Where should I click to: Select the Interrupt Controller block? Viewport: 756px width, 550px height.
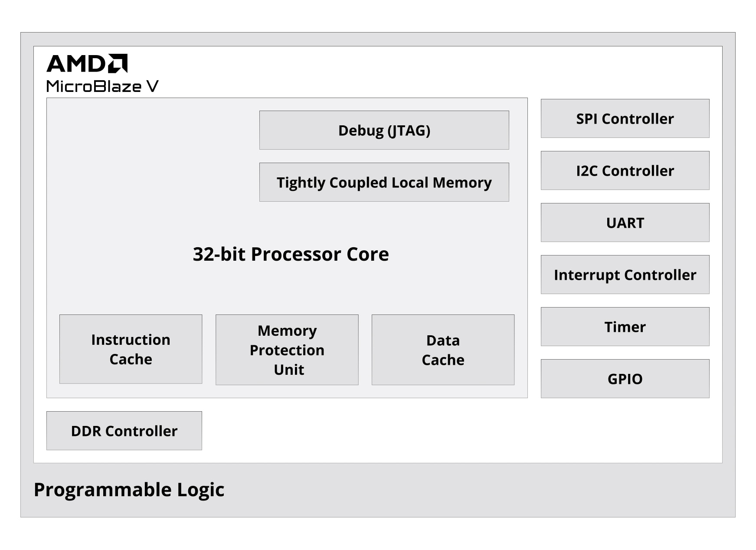625,275
